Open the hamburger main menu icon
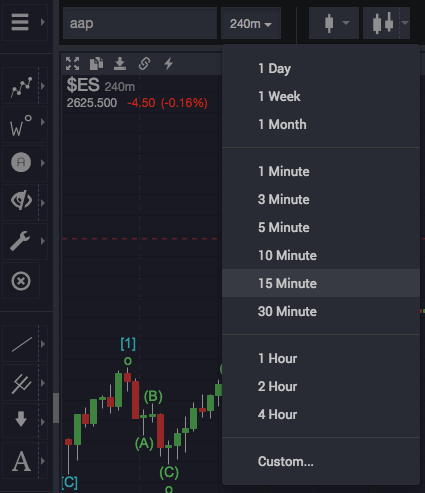The height and width of the screenshot is (493, 425). [x=20, y=22]
